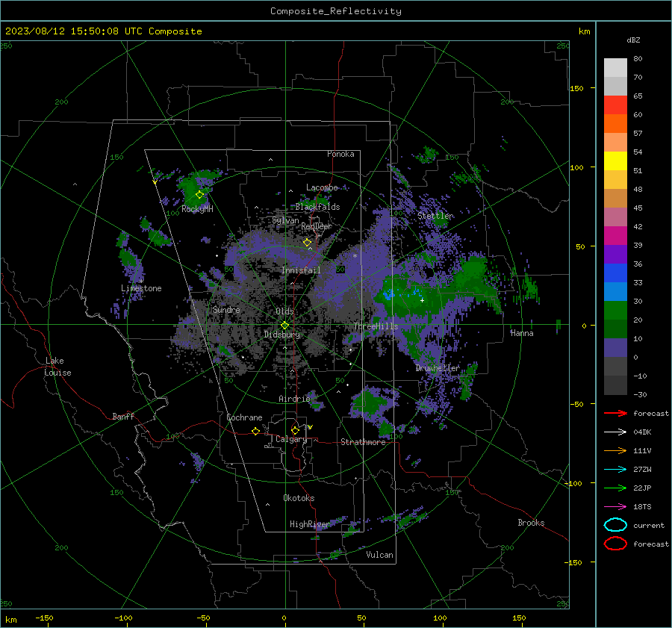672x628 pixels.
Task: Pick the bright yellow 51–54 dBZ swatch
Action: (615, 161)
